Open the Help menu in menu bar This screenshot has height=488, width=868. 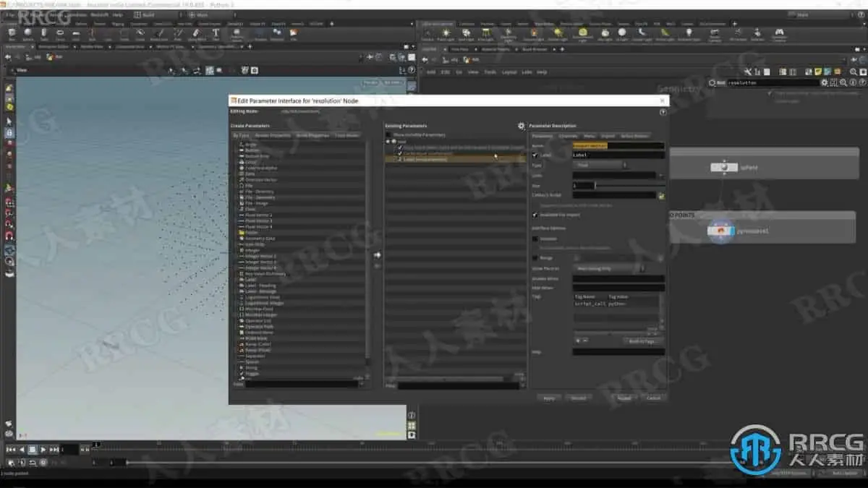(x=118, y=14)
